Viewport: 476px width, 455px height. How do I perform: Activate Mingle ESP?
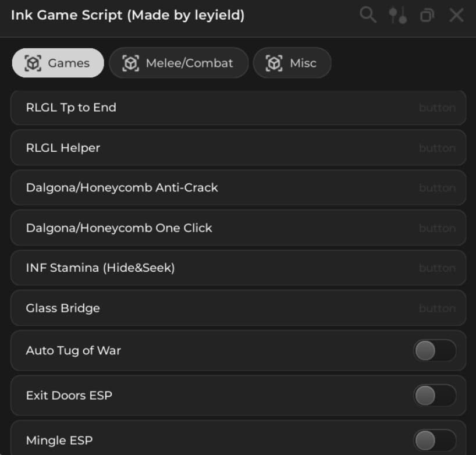(x=434, y=440)
